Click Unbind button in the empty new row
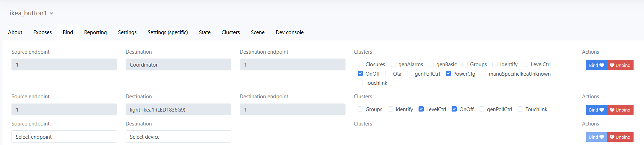The image size is (644, 145). coord(620,137)
